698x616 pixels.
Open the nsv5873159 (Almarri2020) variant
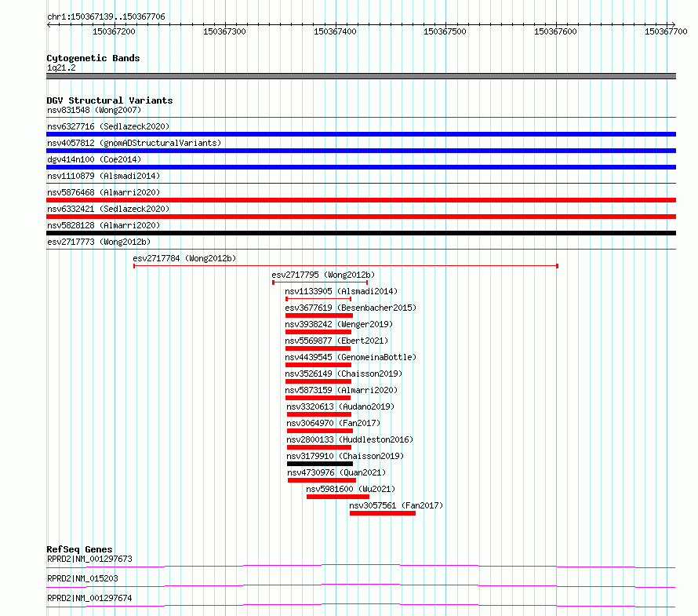pyautogui.click(x=341, y=390)
